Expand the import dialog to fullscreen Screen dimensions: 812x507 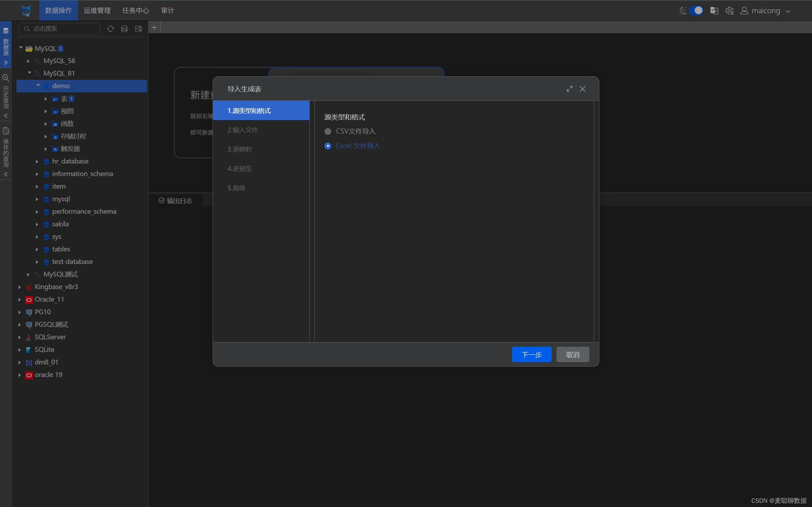[569, 89]
